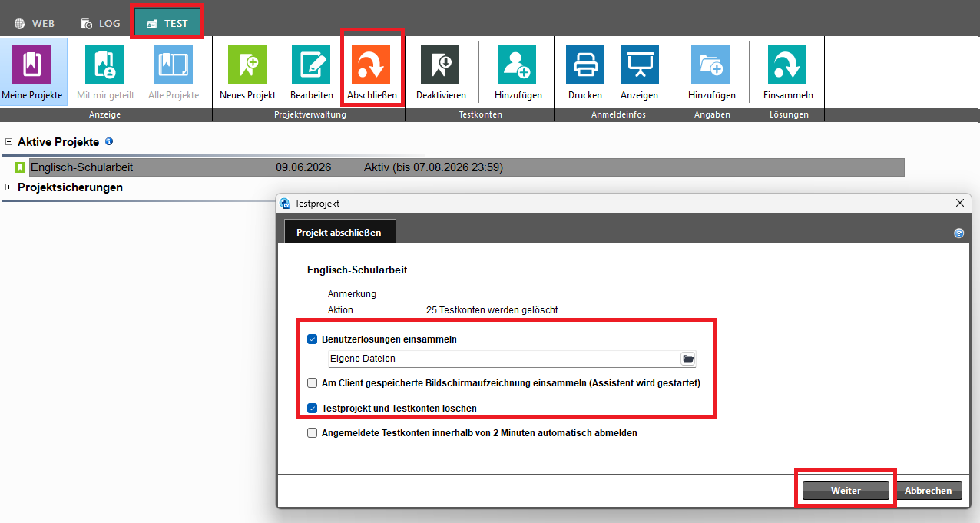Click the Englisch-Schularbeit dialog heading
The image size is (980, 523).
point(357,270)
